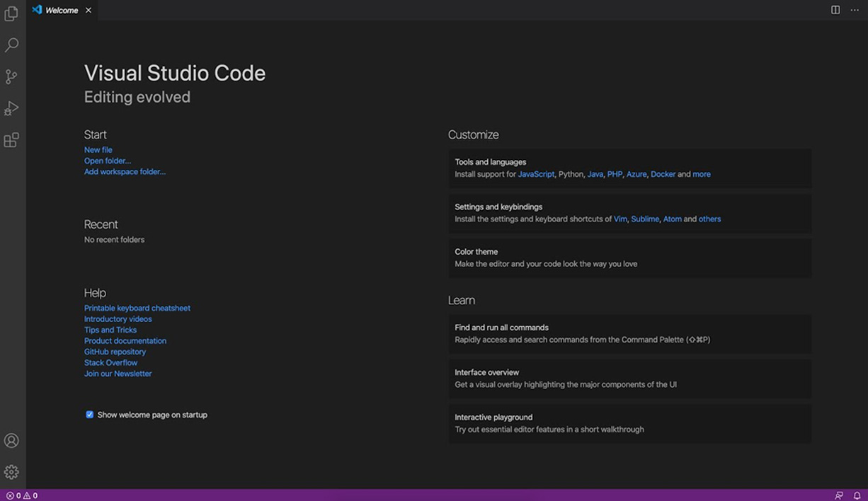The height and width of the screenshot is (501, 868).
Task: Click the split editor icon
Action: pyautogui.click(x=835, y=10)
